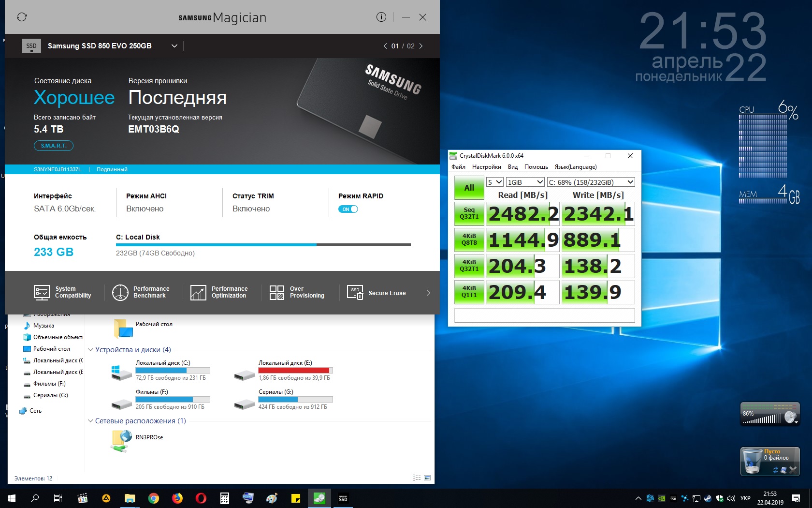Open the info icon in Samsung Magician
This screenshot has height=508, width=812.
[381, 17]
